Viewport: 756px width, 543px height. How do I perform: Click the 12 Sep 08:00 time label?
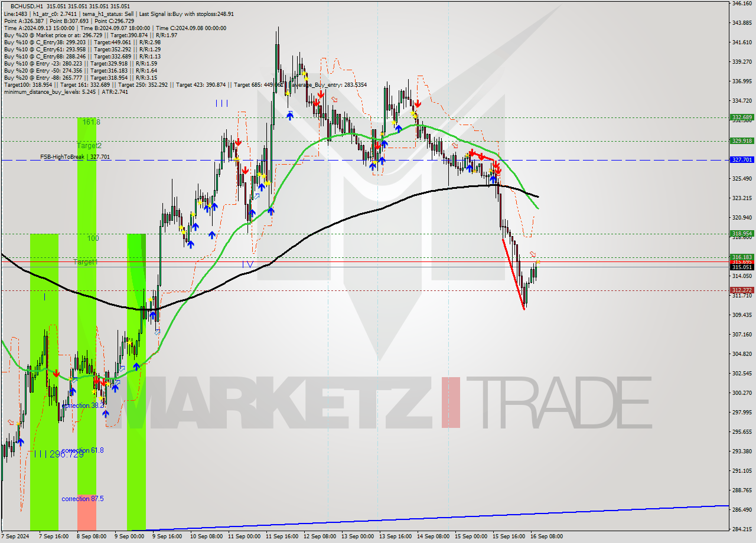(320, 537)
